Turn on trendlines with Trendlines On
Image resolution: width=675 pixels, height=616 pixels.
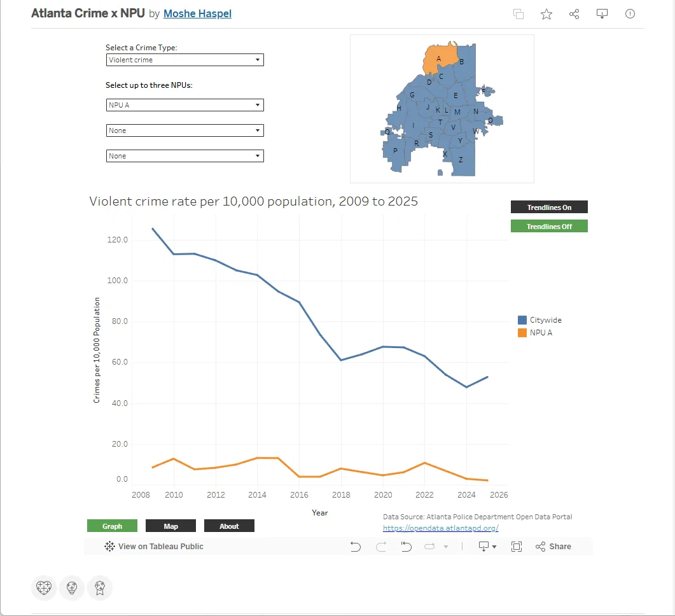(548, 207)
